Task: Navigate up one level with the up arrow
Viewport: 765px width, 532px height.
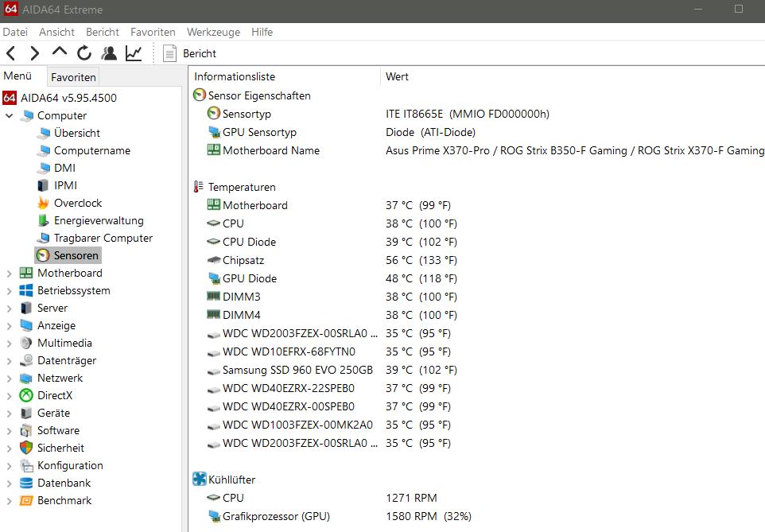Action: (60, 52)
